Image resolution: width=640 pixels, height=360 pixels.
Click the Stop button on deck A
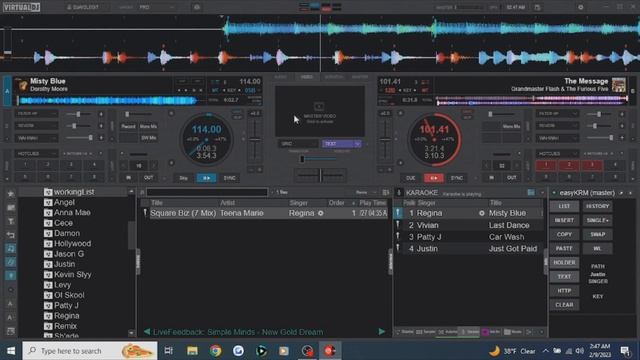point(184,178)
